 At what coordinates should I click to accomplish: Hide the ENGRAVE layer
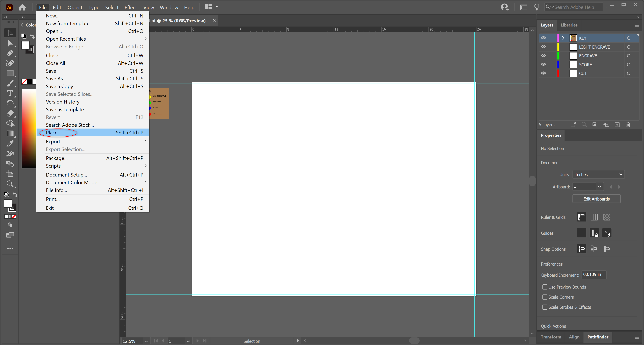pos(543,56)
